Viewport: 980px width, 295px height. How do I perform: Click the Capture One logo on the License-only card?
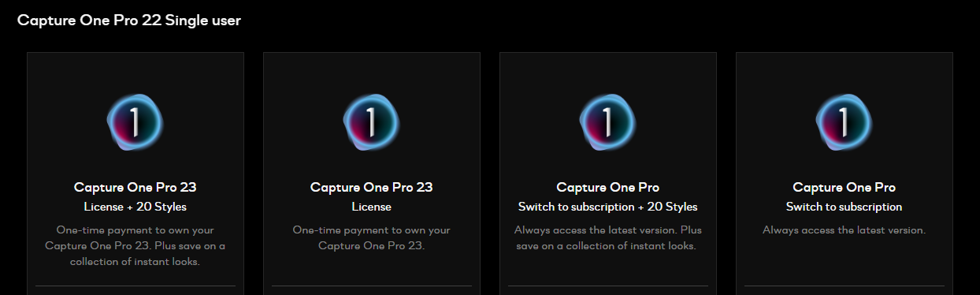[x=371, y=121]
